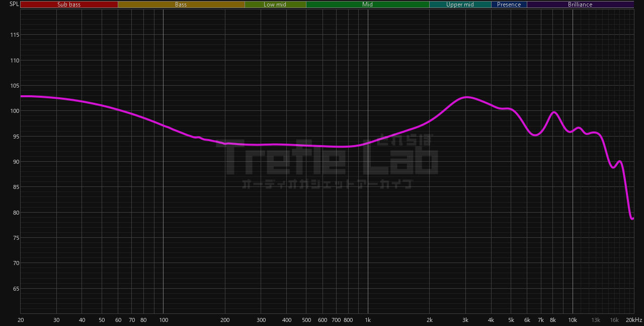Click the Upper mid band label
644x326 pixels.
460,5
